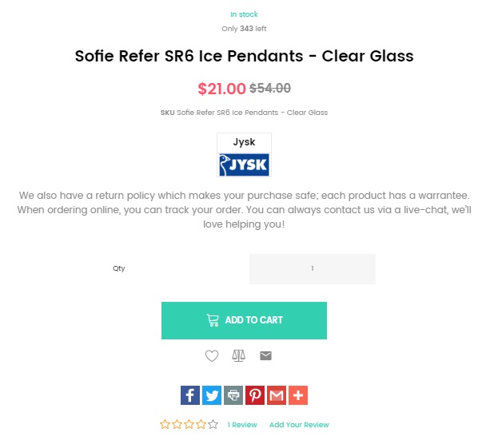Click the JYSK brand logo image

click(x=245, y=165)
